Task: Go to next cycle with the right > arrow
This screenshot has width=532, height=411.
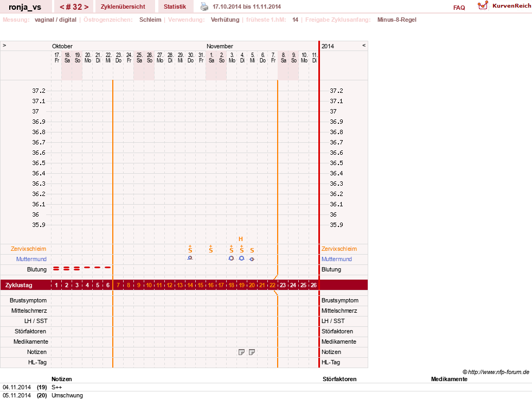Action: point(87,7)
